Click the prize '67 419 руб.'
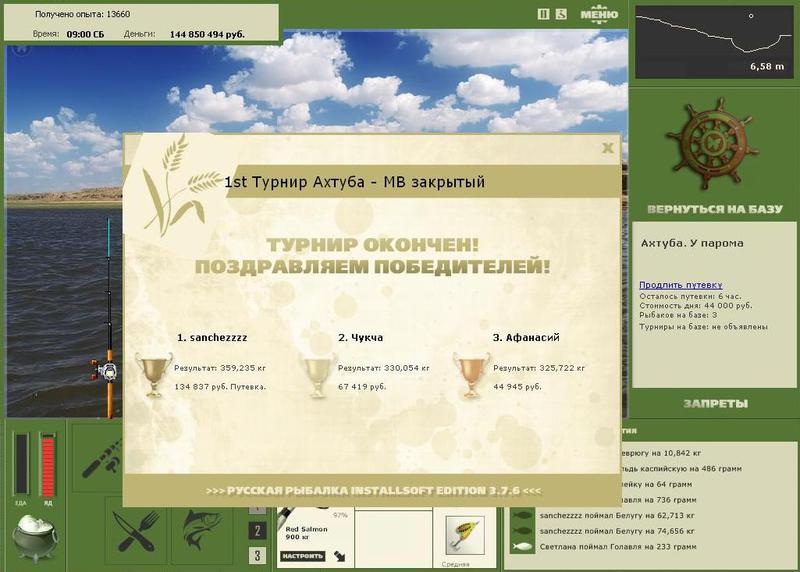The width and height of the screenshot is (800, 572). tap(362, 387)
